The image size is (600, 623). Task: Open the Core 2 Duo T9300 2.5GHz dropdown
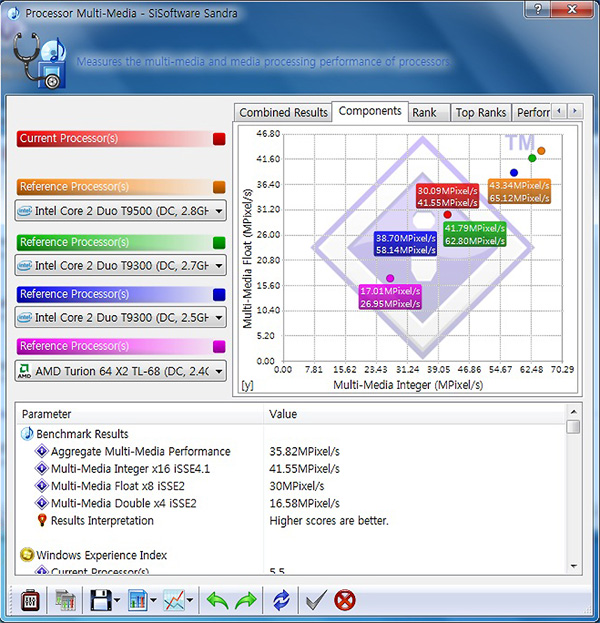121,317
